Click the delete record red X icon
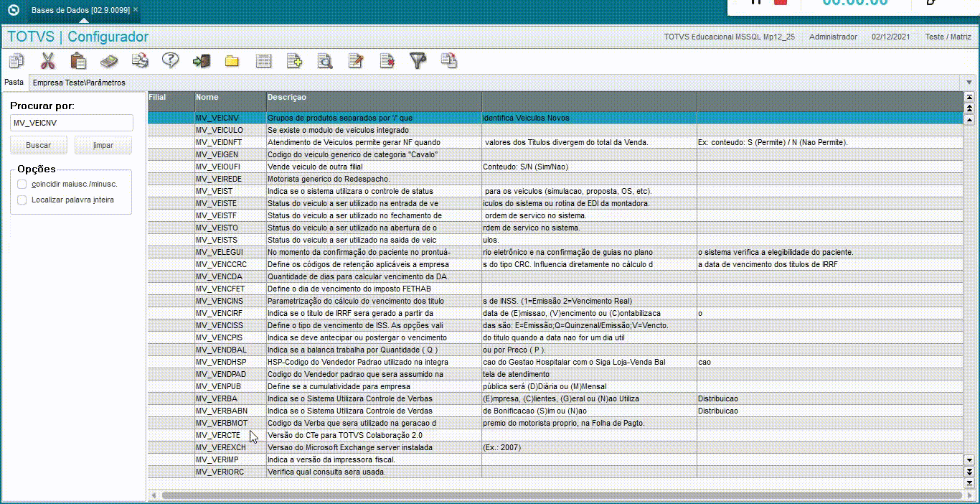This screenshot has height=504, width=980. click(387, 61)
